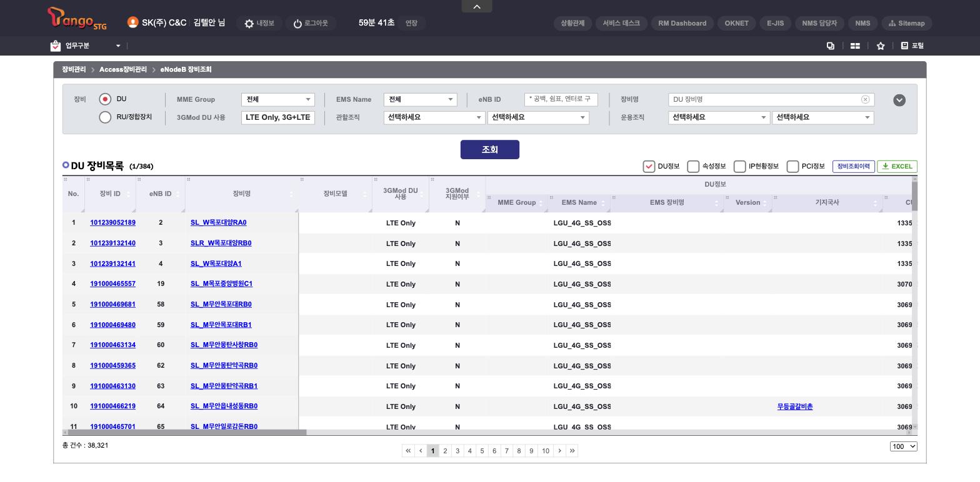Image resolution: width=980 pixels, height=482 pixels.
Task: Go to the first page with double-left arrow
Action: tap(408, 451)
